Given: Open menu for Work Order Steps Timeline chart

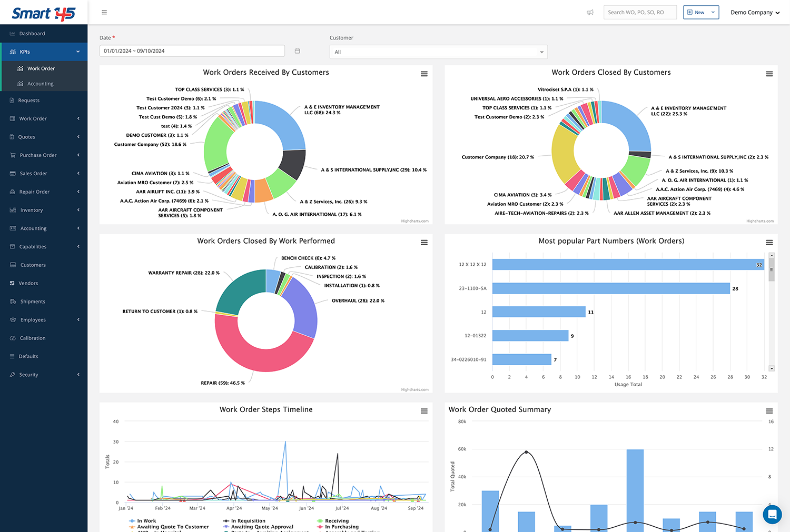Looking at the screenshot, I should click(x=424, y=411).
